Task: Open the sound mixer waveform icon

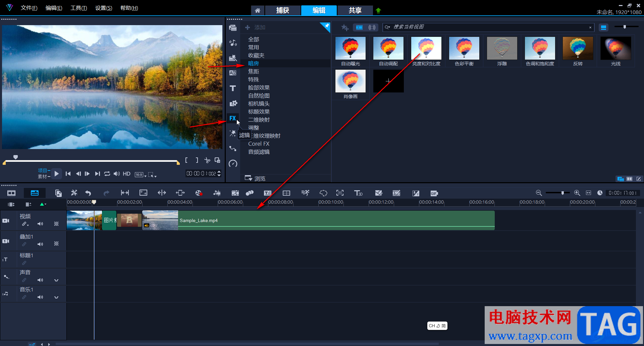Action: pyautogui.click(x=217, y=193)
